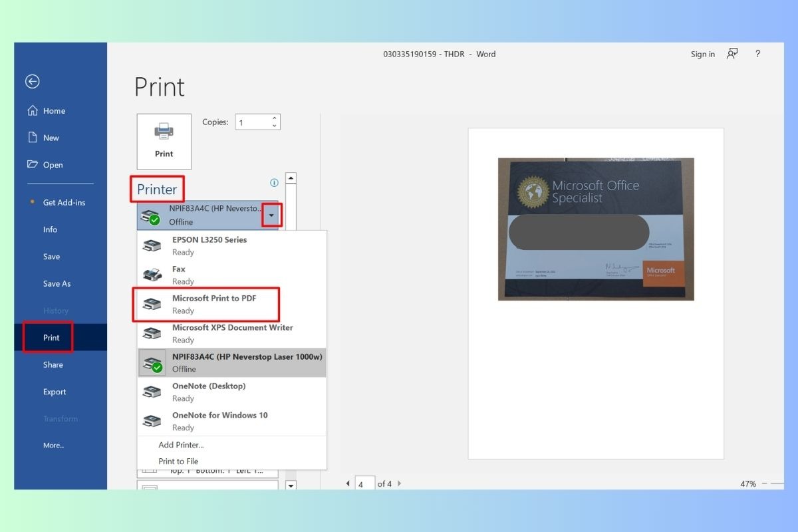Image resolution: width=798 pixels, height=532 pixels.
Task: Choose the Fax printer option
Action: (x=232, y=275)
